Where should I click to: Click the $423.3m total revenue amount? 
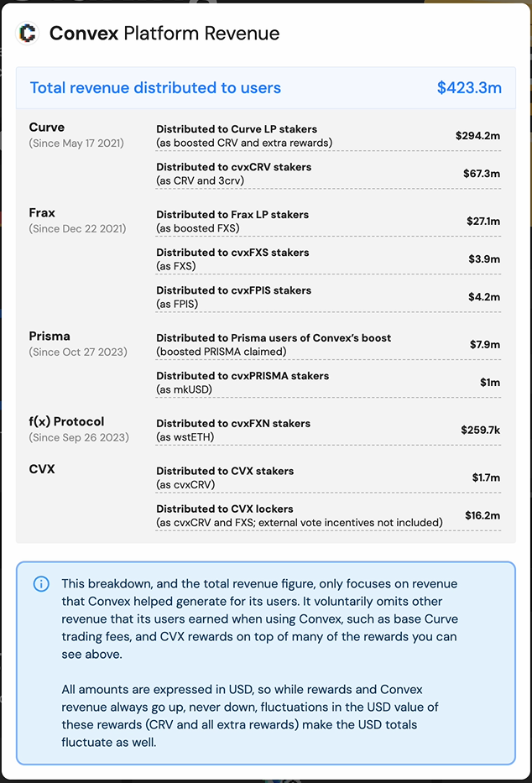tap(469, 88)
